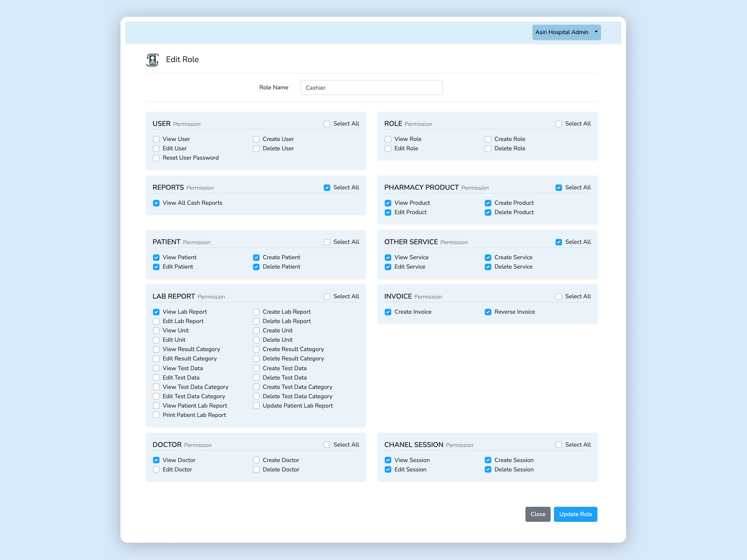Viewport: 747px width, 560px height.
Task: Uncheck View All Cash Reports
Action: [156, 203]
